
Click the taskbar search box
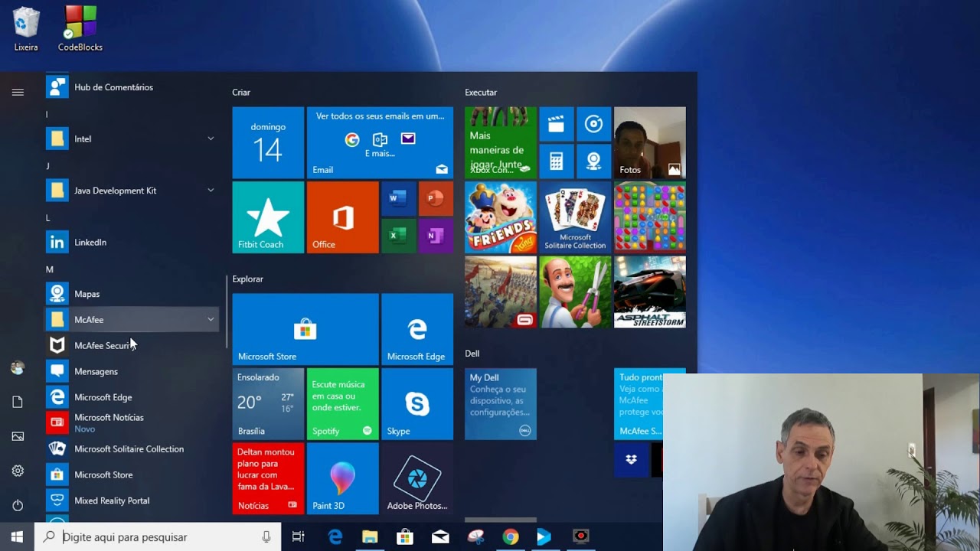(158, 537)
